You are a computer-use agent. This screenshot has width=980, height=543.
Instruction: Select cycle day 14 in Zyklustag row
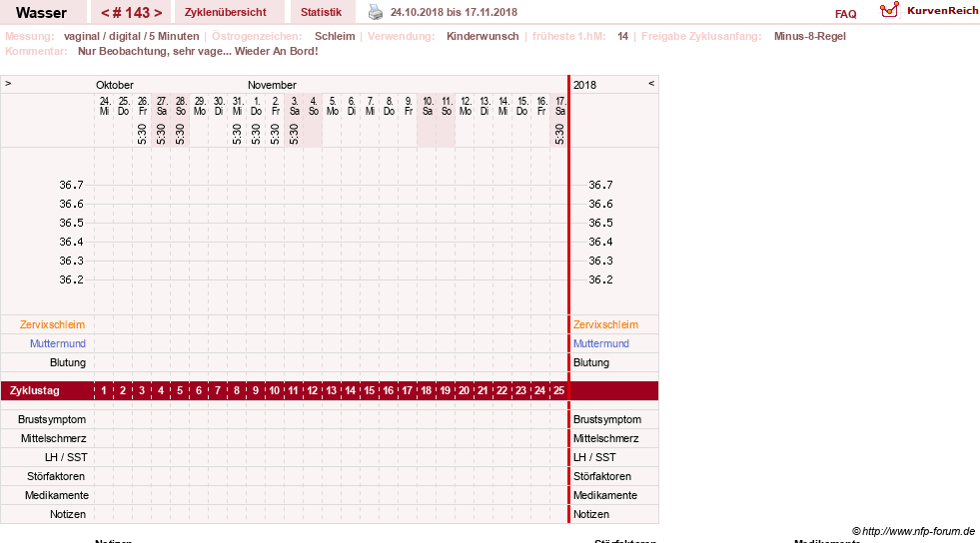[350, 390]
